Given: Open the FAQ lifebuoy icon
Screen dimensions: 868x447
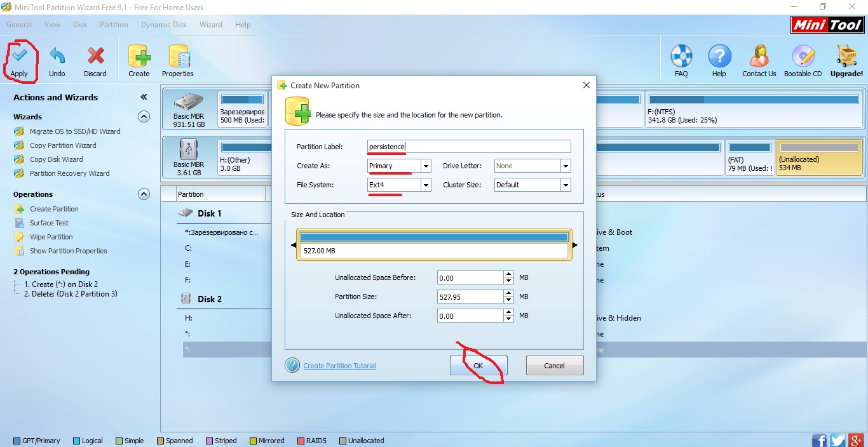Looking at the screenshot, I should point(681,57).
